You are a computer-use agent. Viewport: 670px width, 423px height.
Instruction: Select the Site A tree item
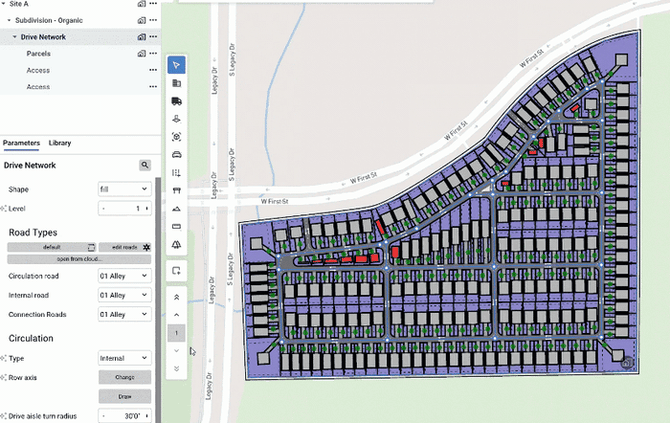[x=19, y=4]
